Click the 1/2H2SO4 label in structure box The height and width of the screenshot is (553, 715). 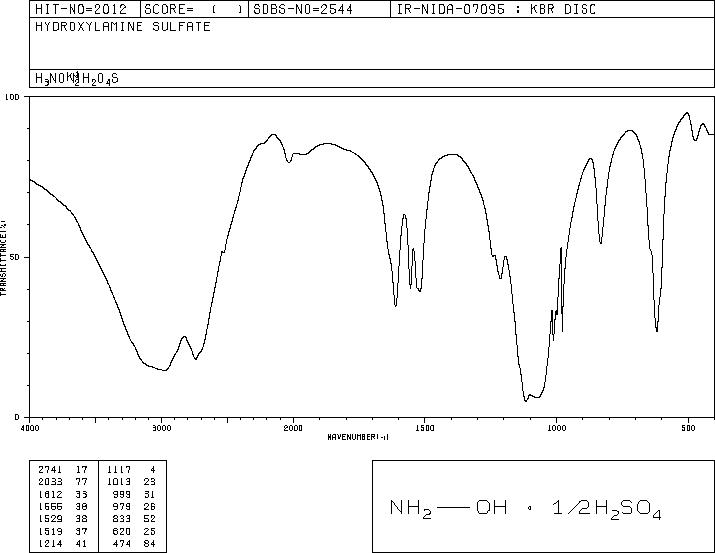[606, 509]
